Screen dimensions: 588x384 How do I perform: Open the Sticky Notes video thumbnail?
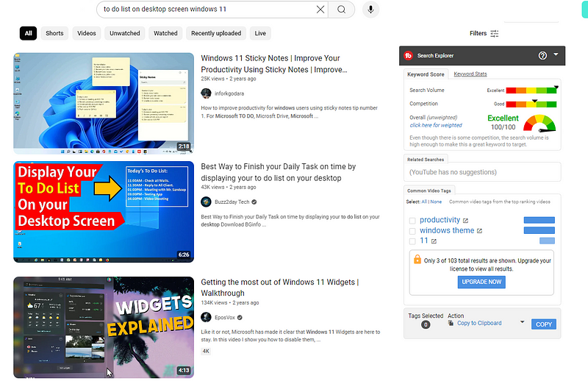click(x=104, y=103)
